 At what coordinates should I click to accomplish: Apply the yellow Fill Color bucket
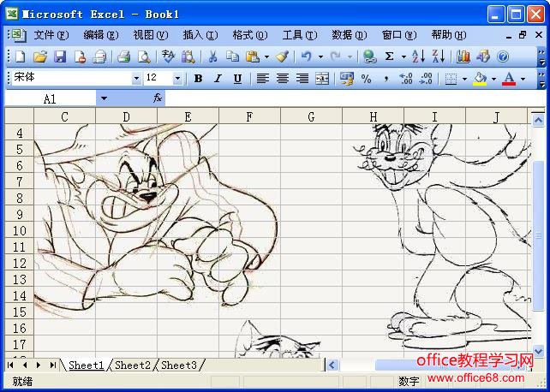click(481, 79)
